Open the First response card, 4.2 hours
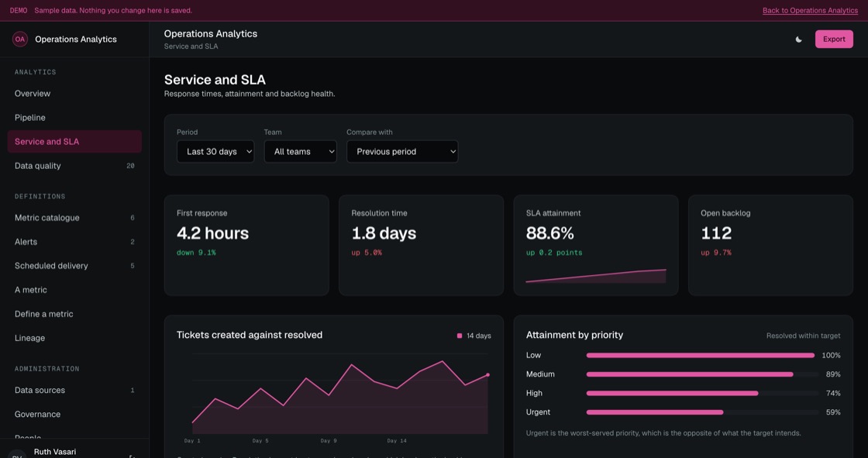Screen dimensions: 868x458 [246, 245]
